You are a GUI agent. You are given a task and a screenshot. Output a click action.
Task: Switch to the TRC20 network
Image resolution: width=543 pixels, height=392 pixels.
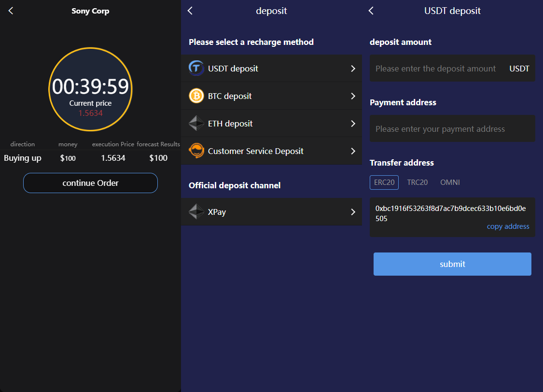417,182
